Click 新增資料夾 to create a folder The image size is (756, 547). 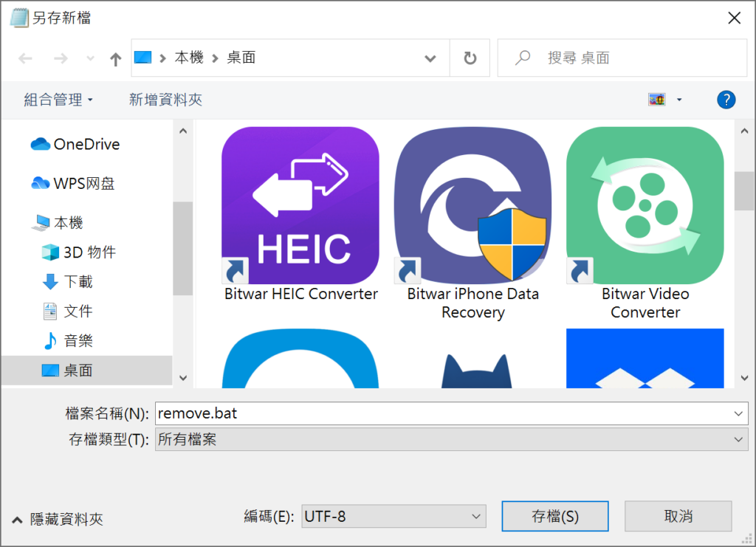(x=165, y=100)
